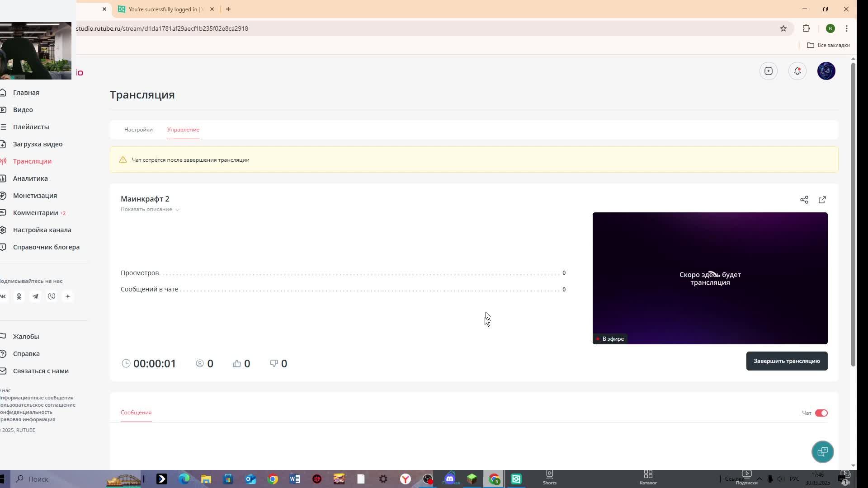Open Все закладки bookmarks folder
This screenshot has height=488, width=868.
pyautogui.click(x=828, y=45)
